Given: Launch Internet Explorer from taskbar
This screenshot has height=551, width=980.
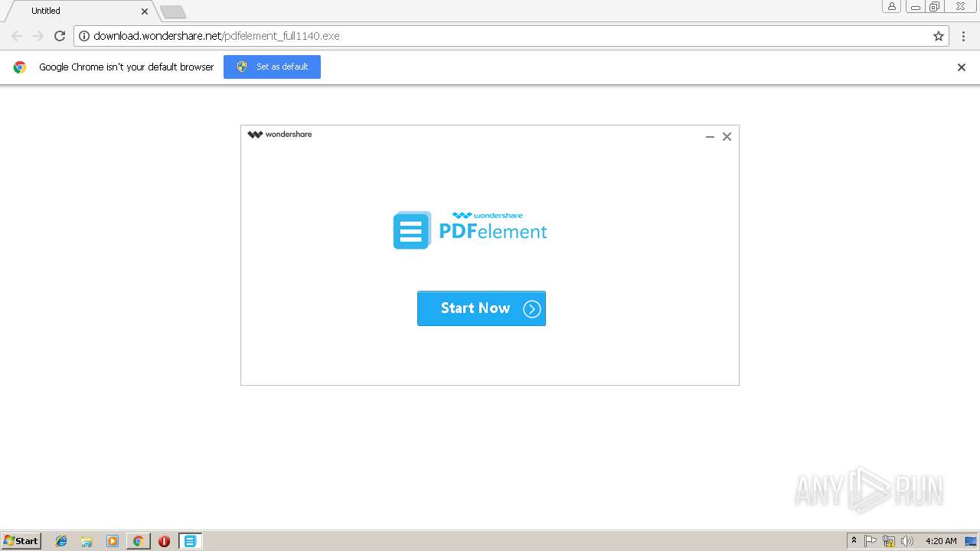Looking at the screenshot, I should pos(61,541).
